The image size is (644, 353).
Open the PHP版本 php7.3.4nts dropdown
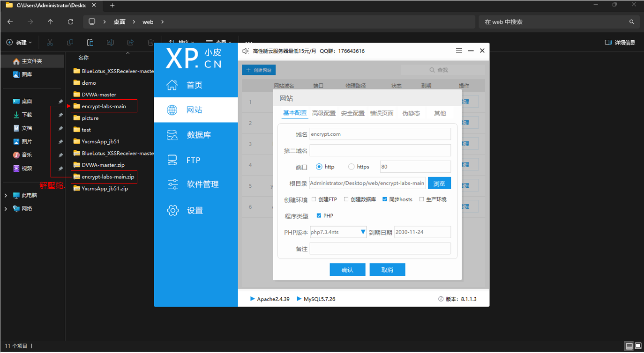(x=338, y=232)
